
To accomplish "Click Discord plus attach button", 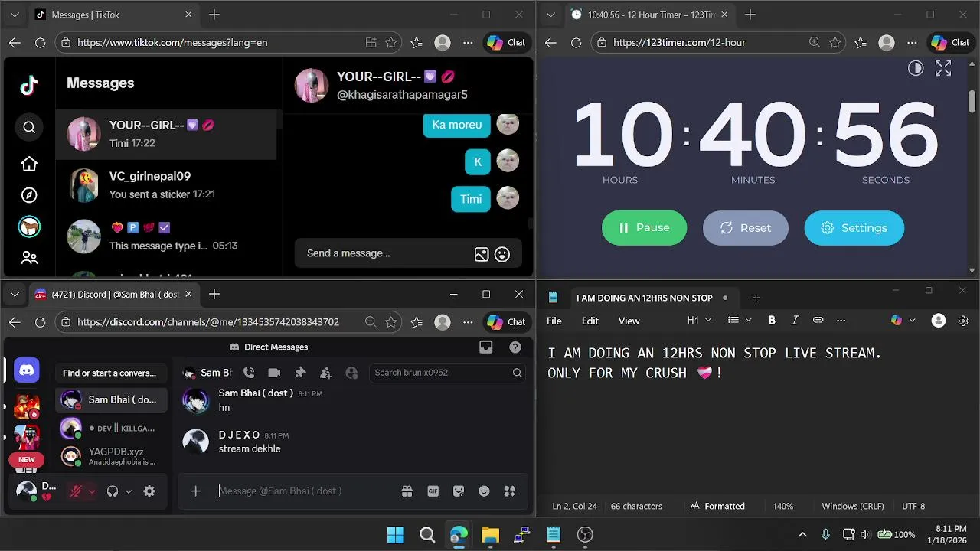I will [196, 491].
